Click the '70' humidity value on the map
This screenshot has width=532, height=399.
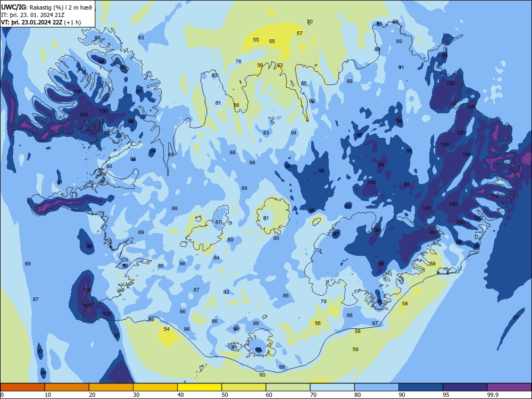310,22
